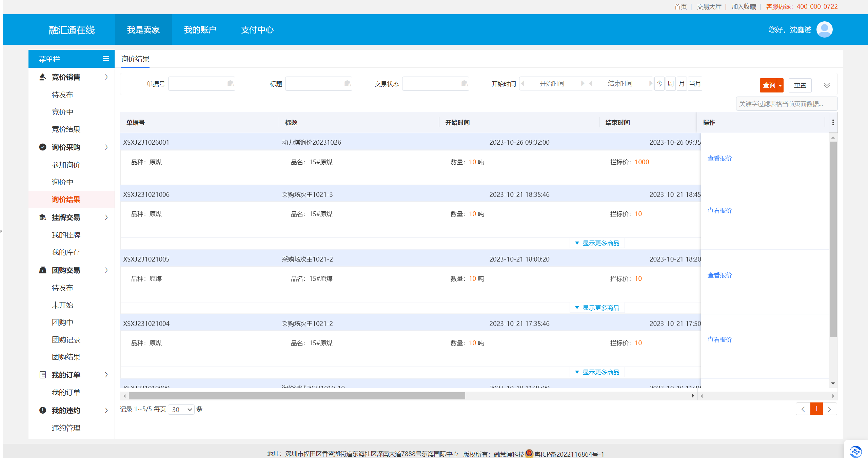Click the start date previous arrow
The image size is (868, 458).
coord(523,83)
